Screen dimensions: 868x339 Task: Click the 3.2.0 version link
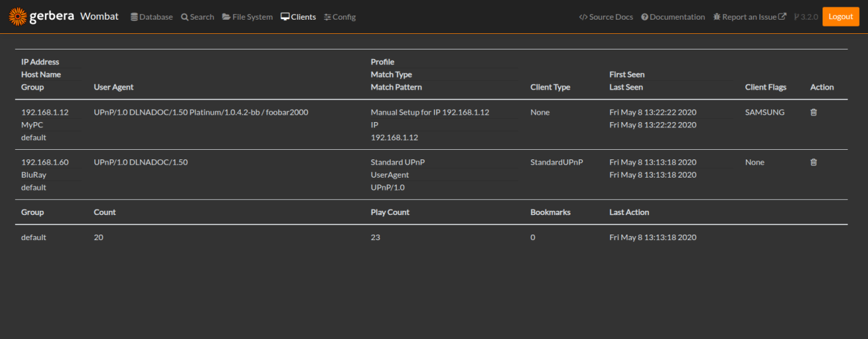(x=806, y=17)
